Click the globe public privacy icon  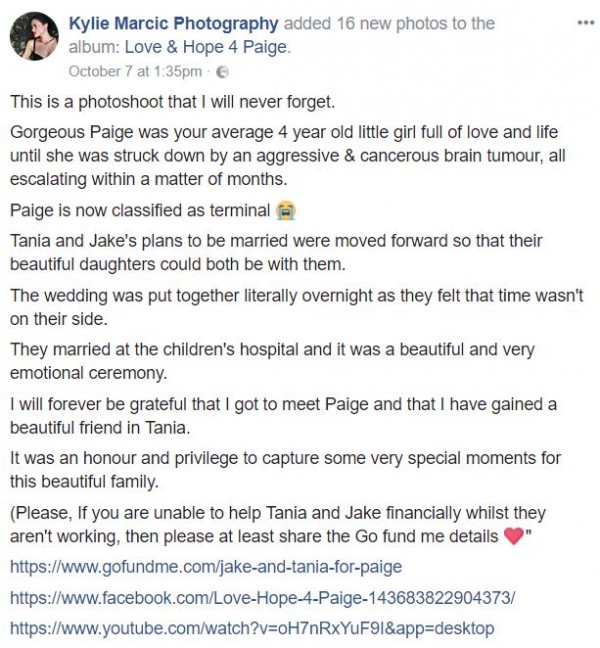(222, 72)
